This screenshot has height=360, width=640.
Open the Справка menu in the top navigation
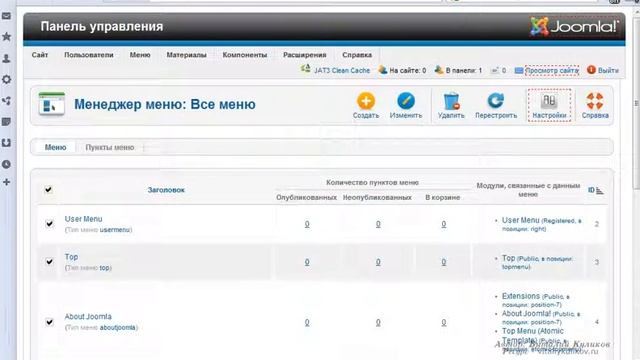tap(357, 55)
